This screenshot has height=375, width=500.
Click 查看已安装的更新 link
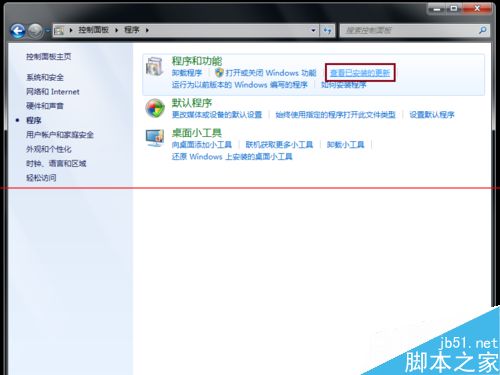(x=360, y=73)
